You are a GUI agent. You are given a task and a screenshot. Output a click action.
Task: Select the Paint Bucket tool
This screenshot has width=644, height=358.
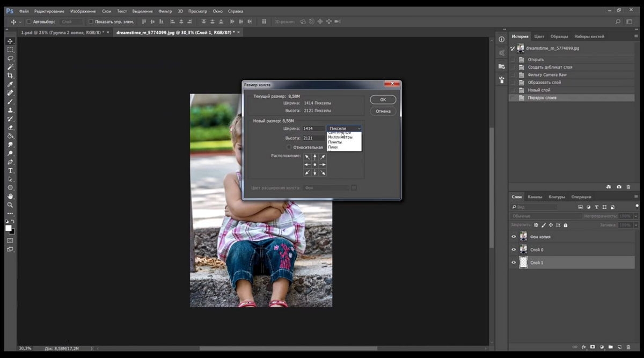coord(10,136)
